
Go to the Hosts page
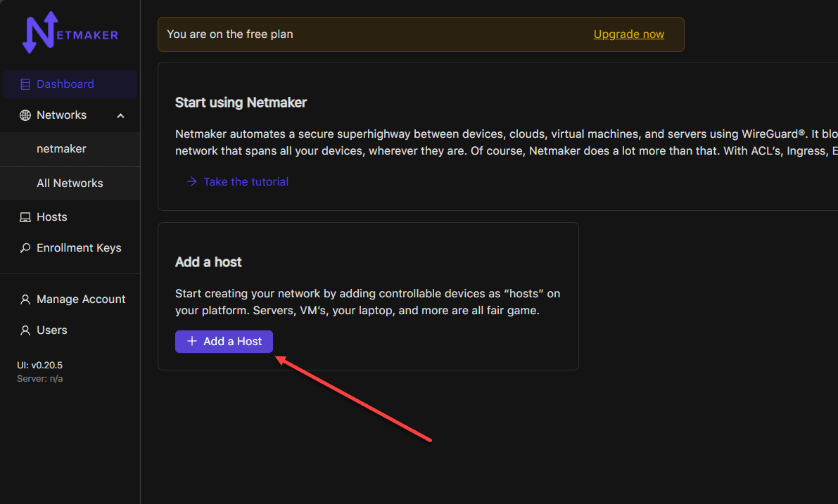pyautogui.click(x=52, y=217)
